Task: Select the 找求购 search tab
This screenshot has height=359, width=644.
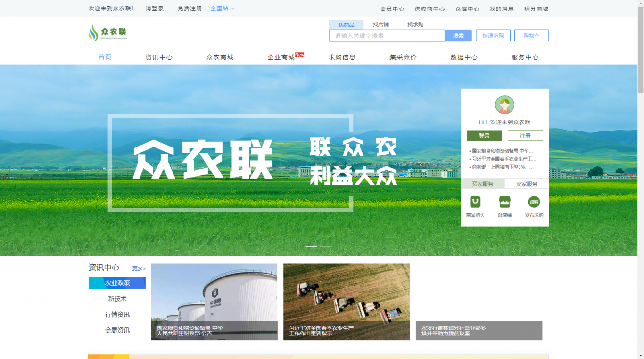Action: [x=415, y=24]
